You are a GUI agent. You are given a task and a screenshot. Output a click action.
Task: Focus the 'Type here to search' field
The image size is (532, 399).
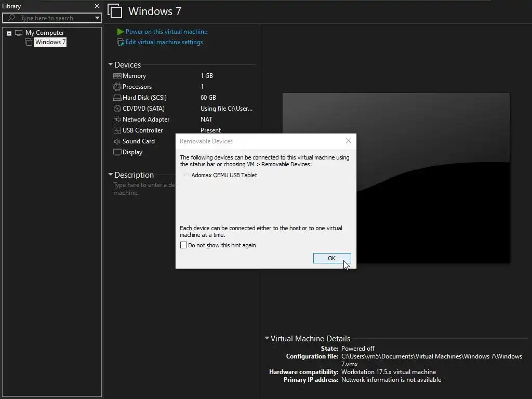pos(52,18)
